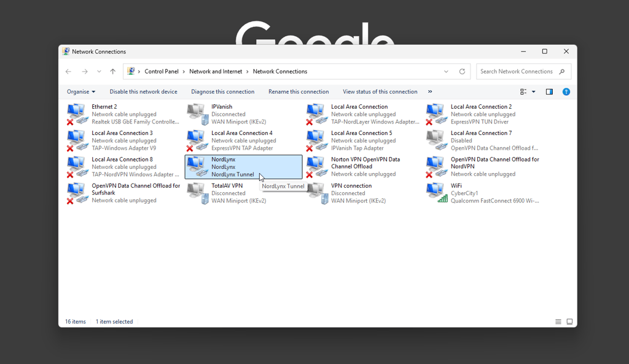Image resolution: width=629 pixels, height=364 pixels.
Task: Open the view options dropdown arrow
Action: (534, 92)
